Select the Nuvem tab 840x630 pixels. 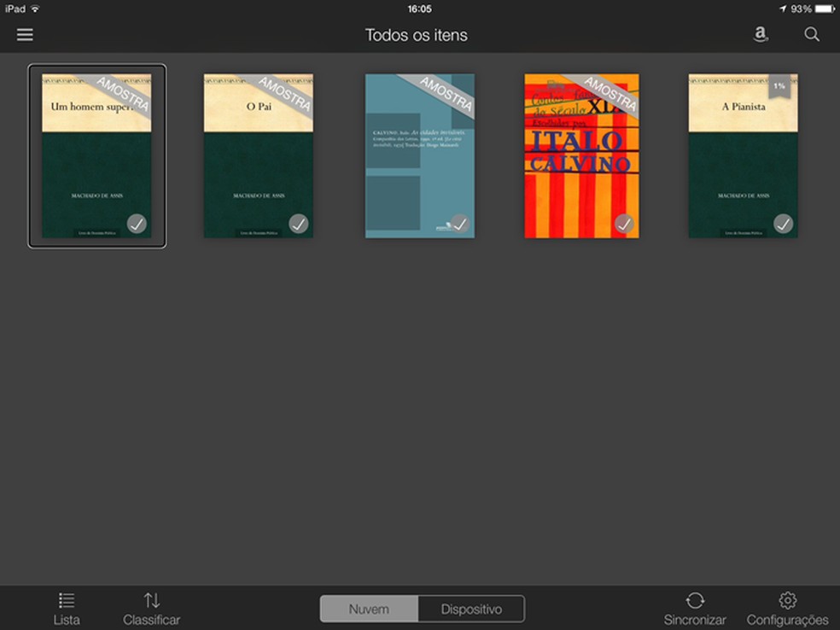click(x=369, y=610)
